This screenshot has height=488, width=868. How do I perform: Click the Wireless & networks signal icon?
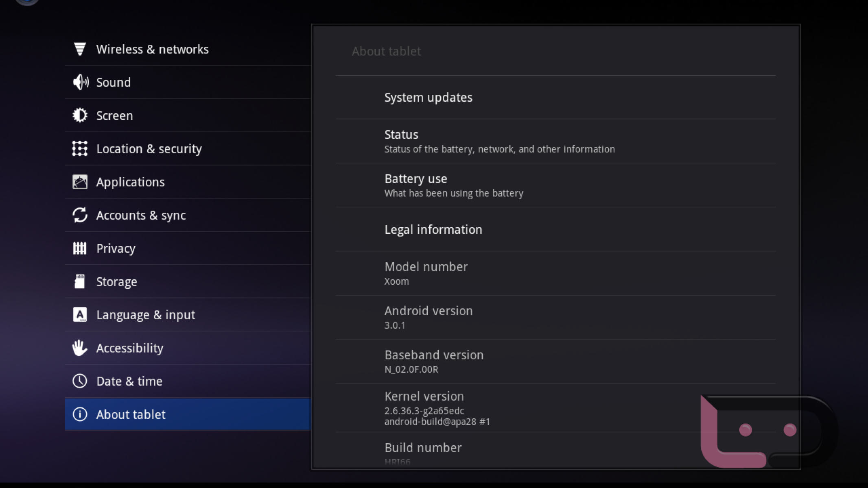(x=80, y=49)
